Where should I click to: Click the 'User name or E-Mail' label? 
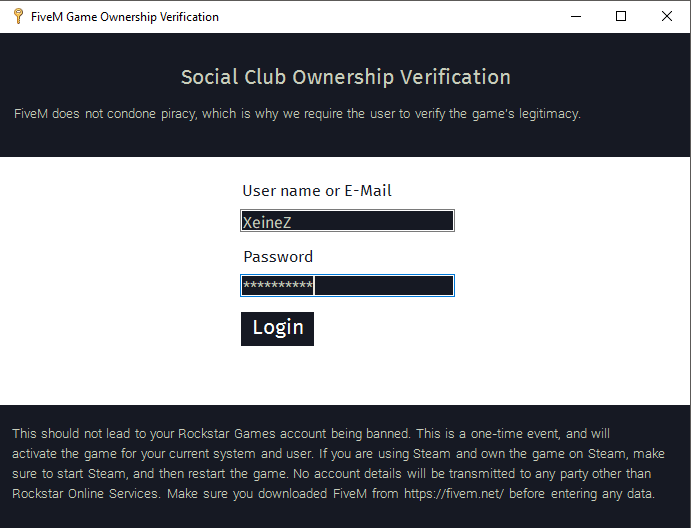pos(317,191)
